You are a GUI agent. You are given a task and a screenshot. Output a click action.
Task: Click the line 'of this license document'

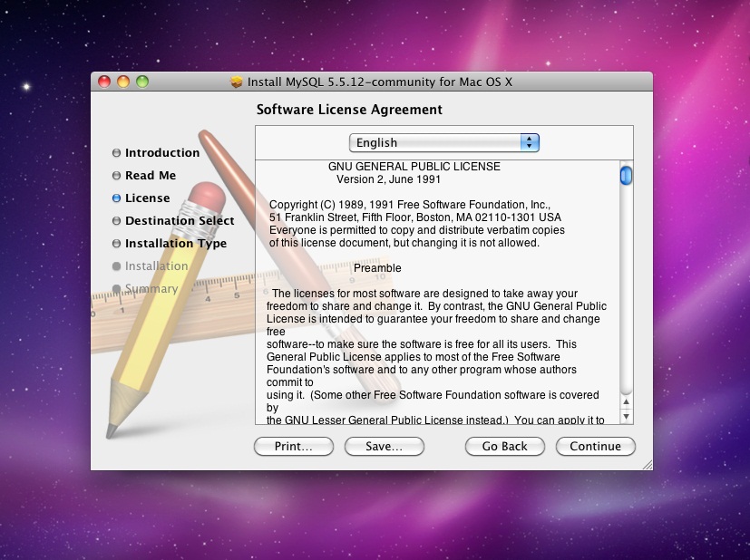(404, 243)
